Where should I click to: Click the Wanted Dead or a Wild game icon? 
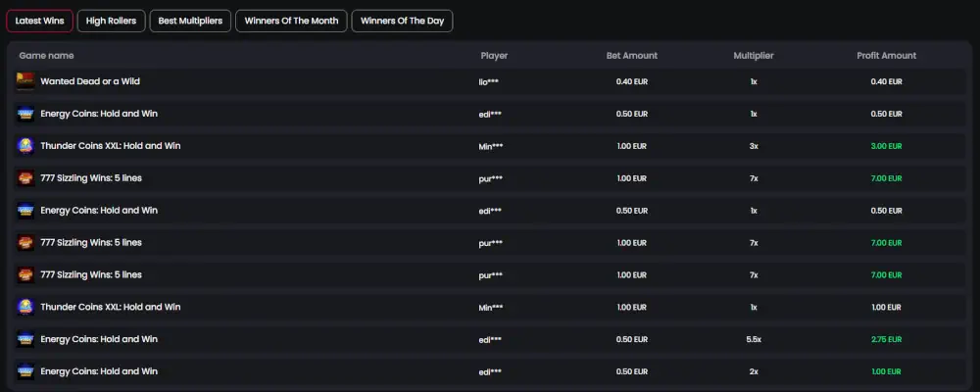25,81
